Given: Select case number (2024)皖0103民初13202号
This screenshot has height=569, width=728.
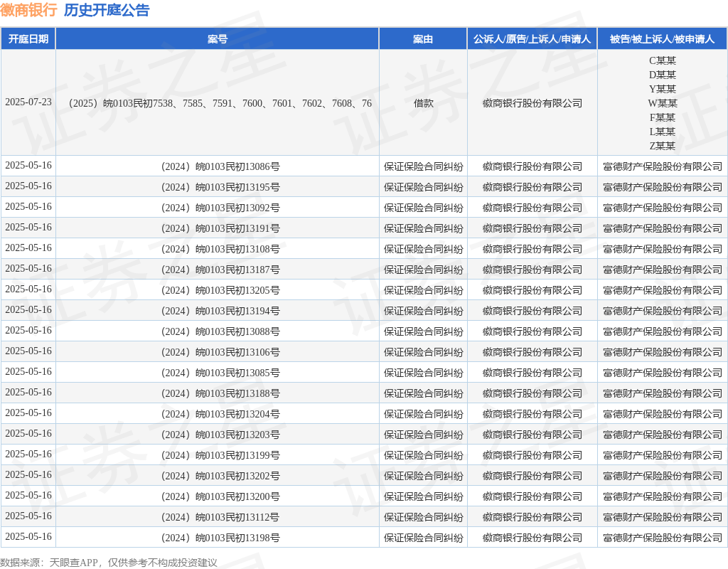Looking at the screenshot, I should point(220,476).
